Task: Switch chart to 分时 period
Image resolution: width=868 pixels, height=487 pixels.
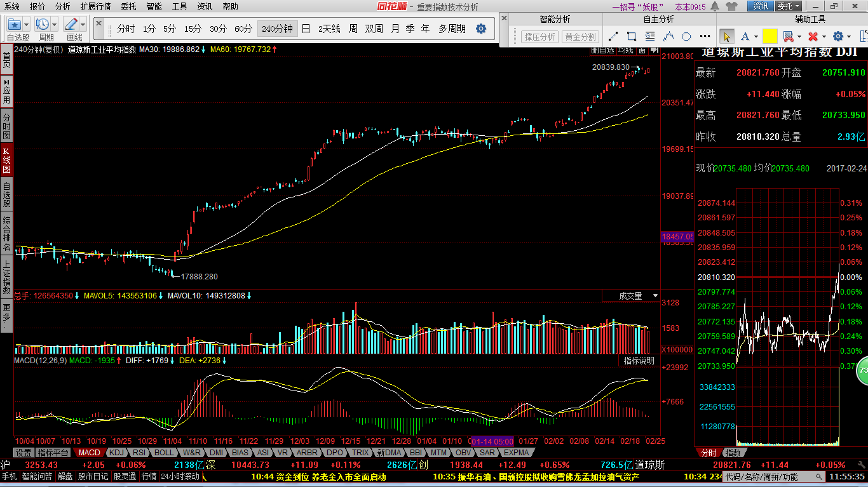Action: pyautogui.click(x=126, y=29)
